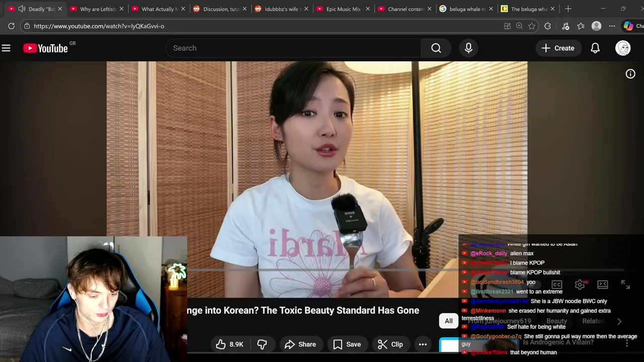Save video to a playlist
Viewport: 644px width, 362px height.
[347, 344]
